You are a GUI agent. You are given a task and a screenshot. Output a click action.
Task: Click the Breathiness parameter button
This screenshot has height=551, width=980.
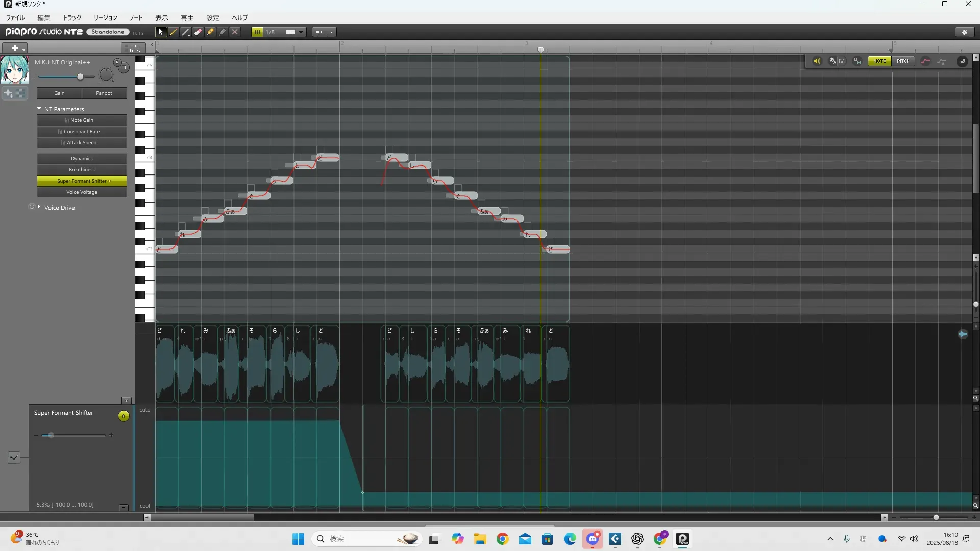point(82,169)
